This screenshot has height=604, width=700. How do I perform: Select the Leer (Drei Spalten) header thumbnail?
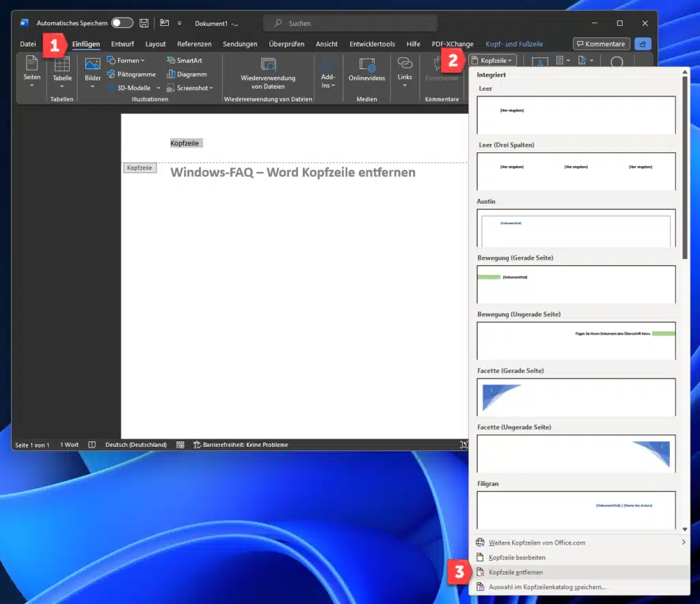point(576,171)
